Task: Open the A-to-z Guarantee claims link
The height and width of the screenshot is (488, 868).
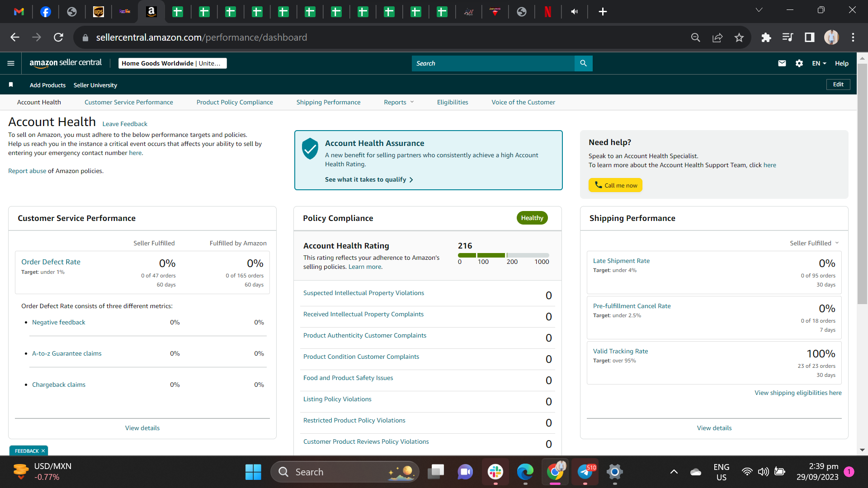Action: tap(67, 353)
